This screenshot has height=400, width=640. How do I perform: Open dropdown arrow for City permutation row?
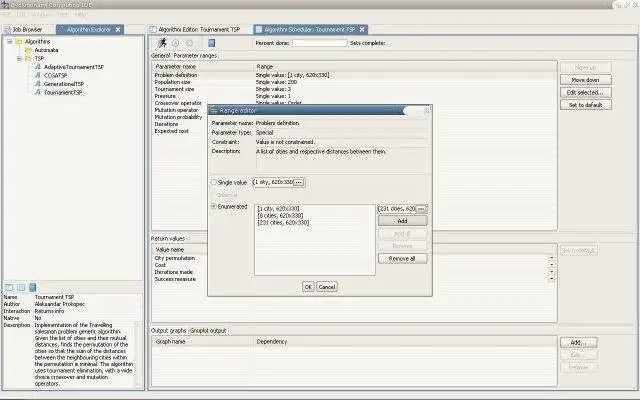pyautogui.click(x=552, y=258)
